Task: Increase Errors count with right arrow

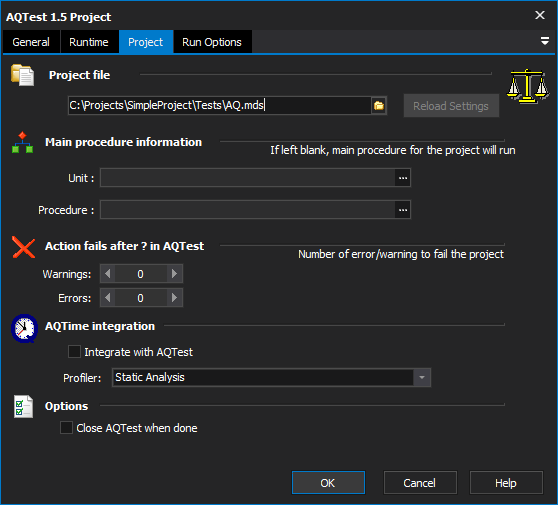Action: [174, 298]
